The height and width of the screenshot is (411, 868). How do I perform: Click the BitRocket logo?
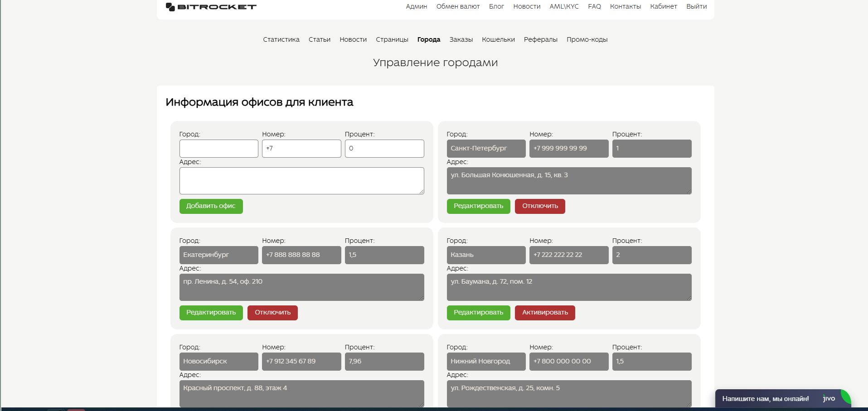click(211, 7)
